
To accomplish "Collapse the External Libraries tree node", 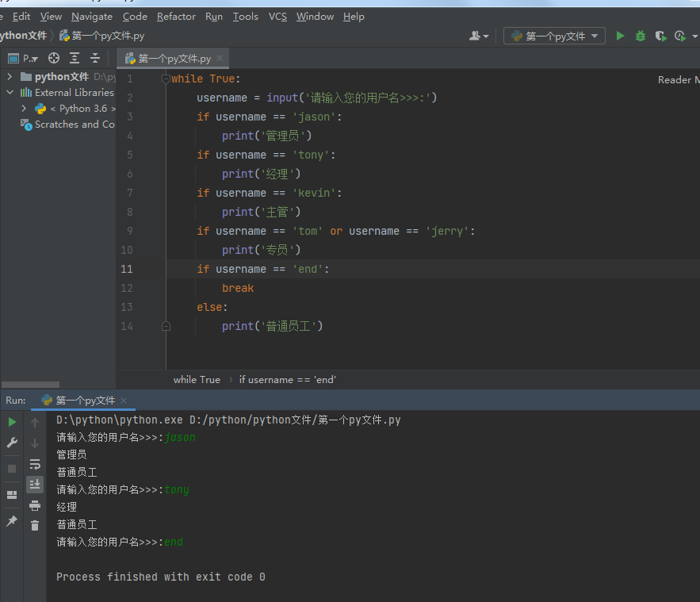I will [x=10, y=93].
